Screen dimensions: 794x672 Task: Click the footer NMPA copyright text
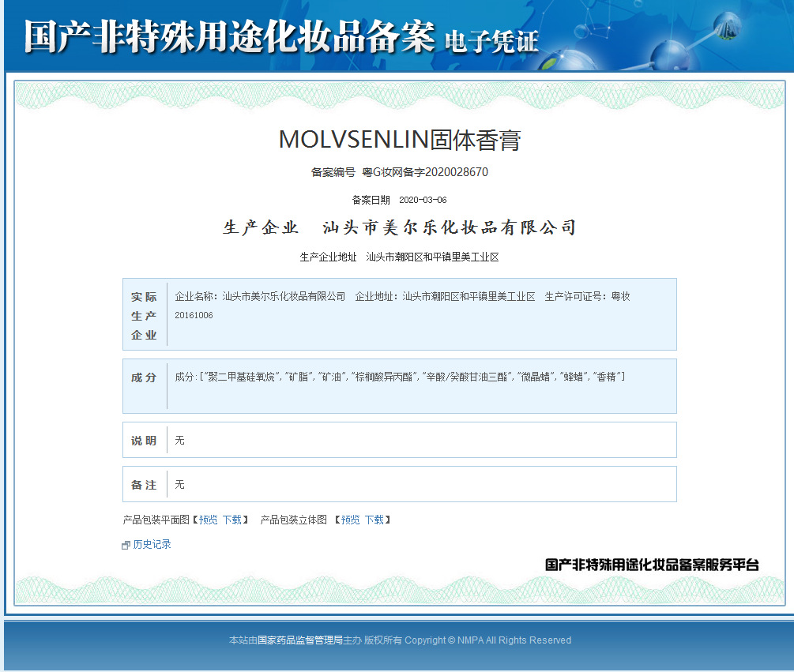point(400,640)
